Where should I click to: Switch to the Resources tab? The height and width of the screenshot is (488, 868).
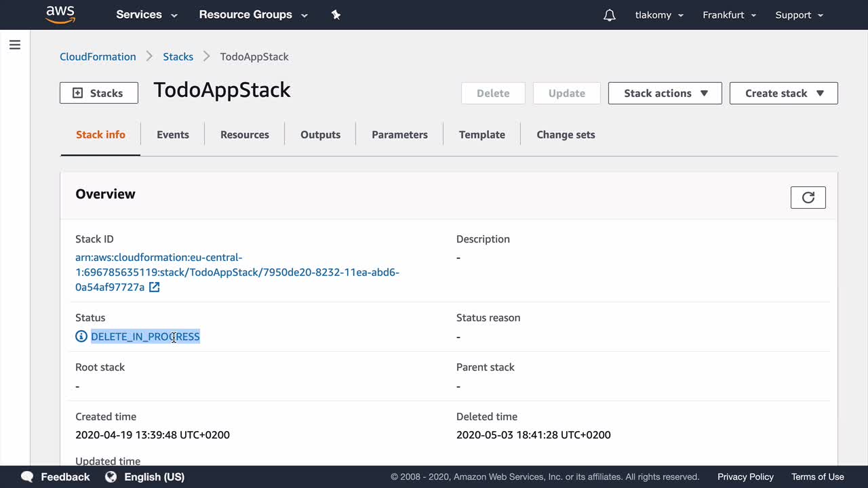coord(245,134)
